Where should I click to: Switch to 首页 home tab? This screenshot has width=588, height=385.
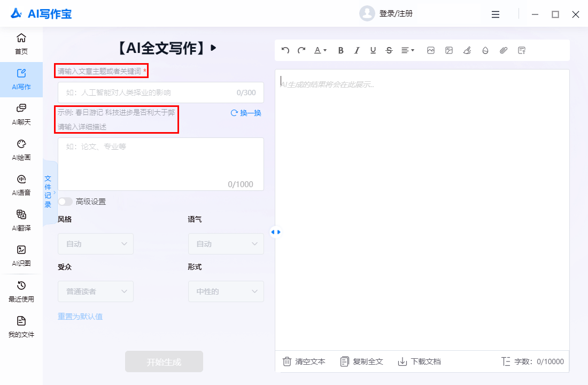click(x=21, y=43)
